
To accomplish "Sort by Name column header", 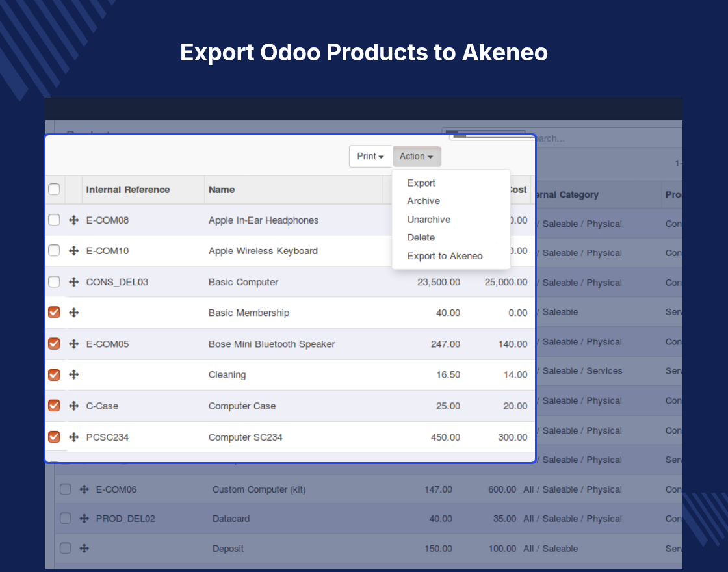I will click(222, 189).
